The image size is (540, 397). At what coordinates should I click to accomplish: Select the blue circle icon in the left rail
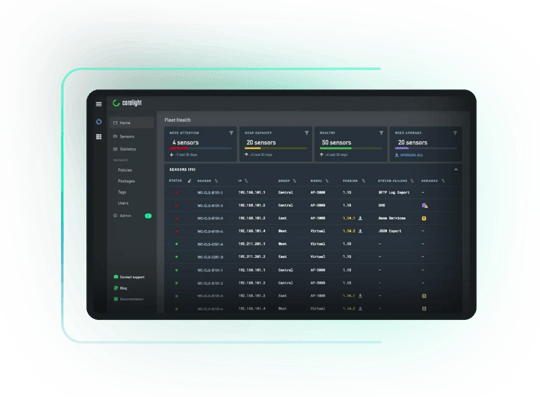pyautogui.click(x=99, y=122)
